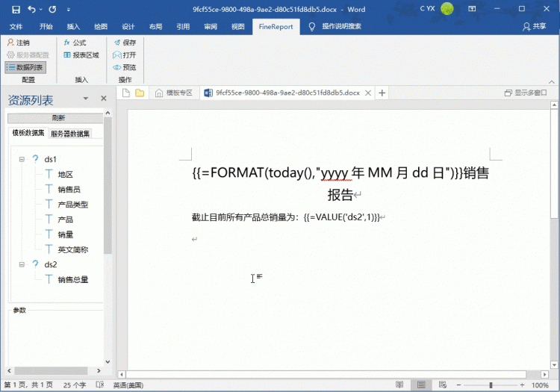The width and height of the screenshot is (560, 392).
Task: Toggle the 数据列表 panel button
Action: pyautogui.click(x=25, y=67)
